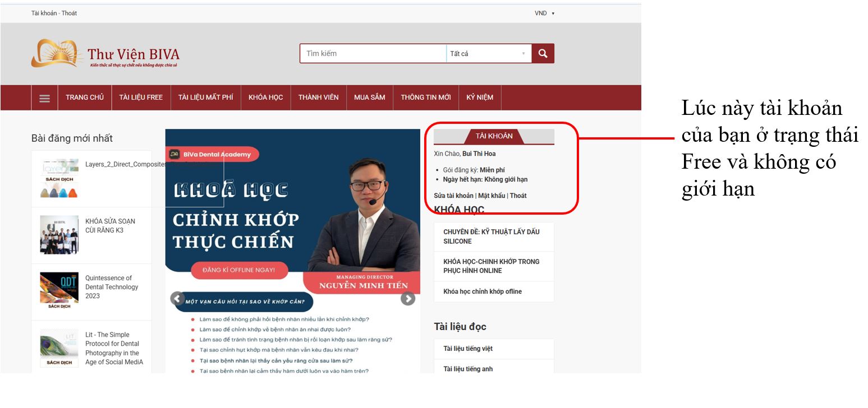The width and height of the screenshot is (868, 408).
Task: Click the Sửa tài khoản link
Action: point(453,196)
